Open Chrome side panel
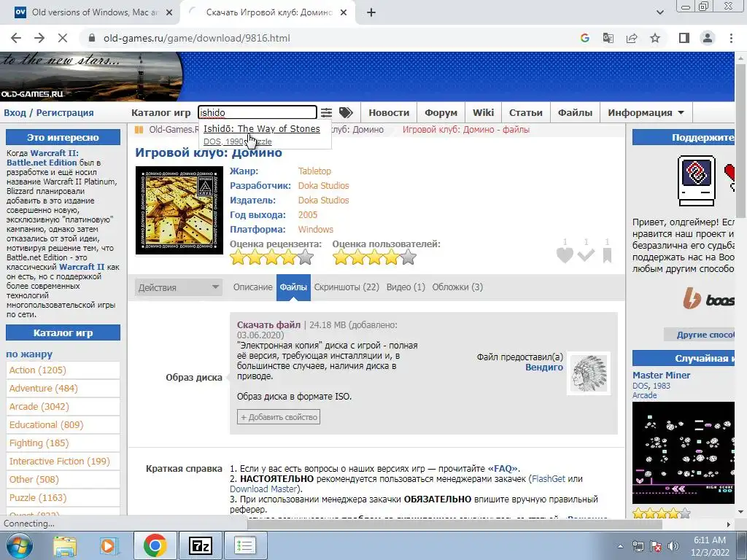The height and width of the screenshot is (560, 747). [x=684, y=38]
